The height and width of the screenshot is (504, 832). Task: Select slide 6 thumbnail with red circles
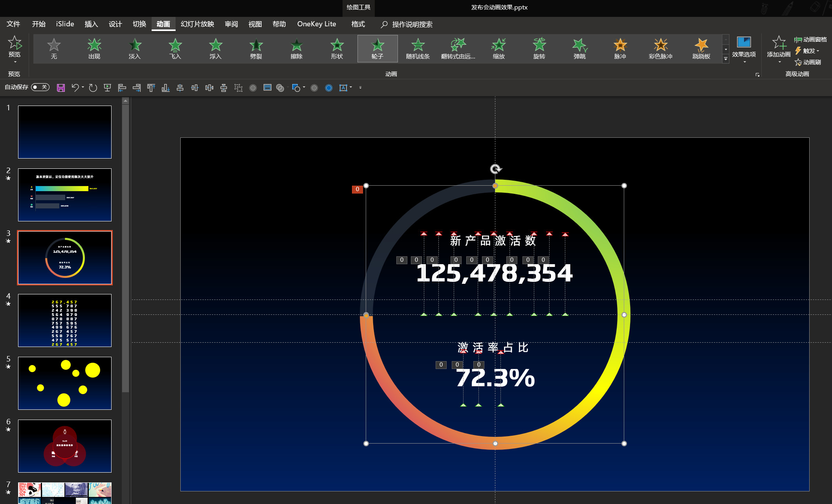pos(65,446)
